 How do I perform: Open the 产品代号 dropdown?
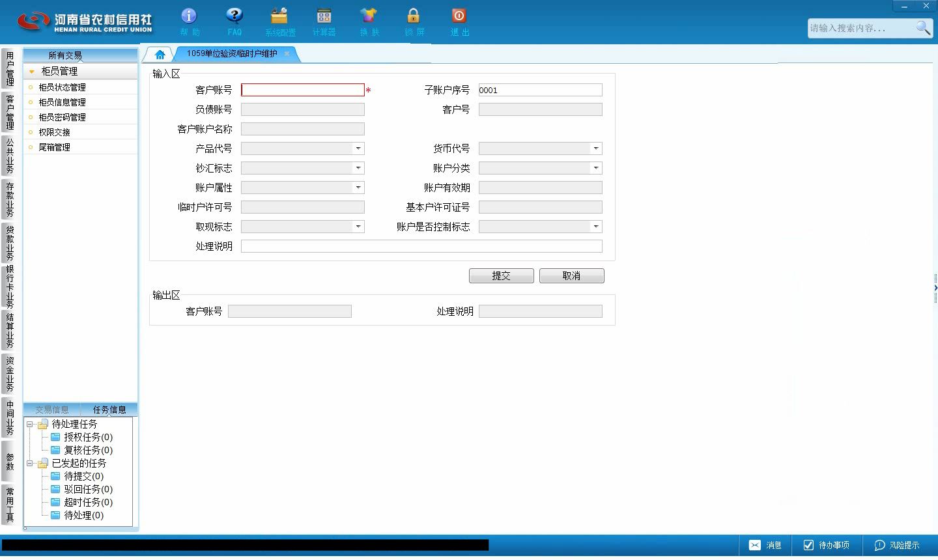[358, 148]
